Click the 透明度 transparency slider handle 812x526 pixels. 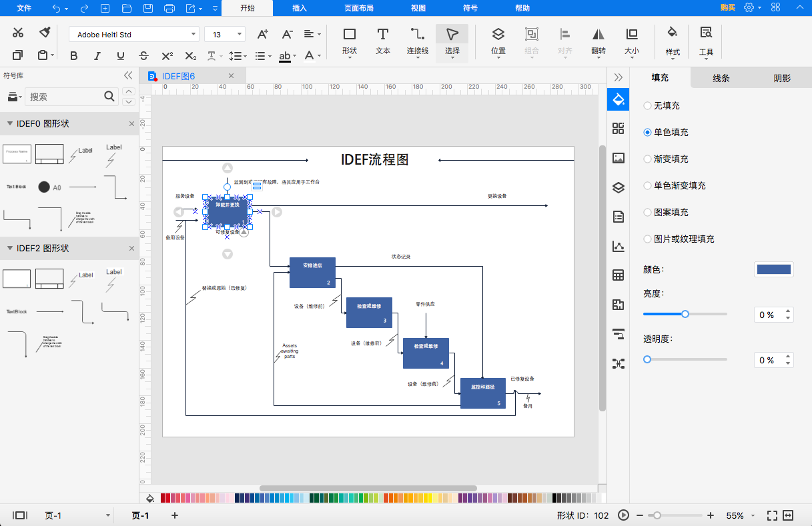[647, 359]
